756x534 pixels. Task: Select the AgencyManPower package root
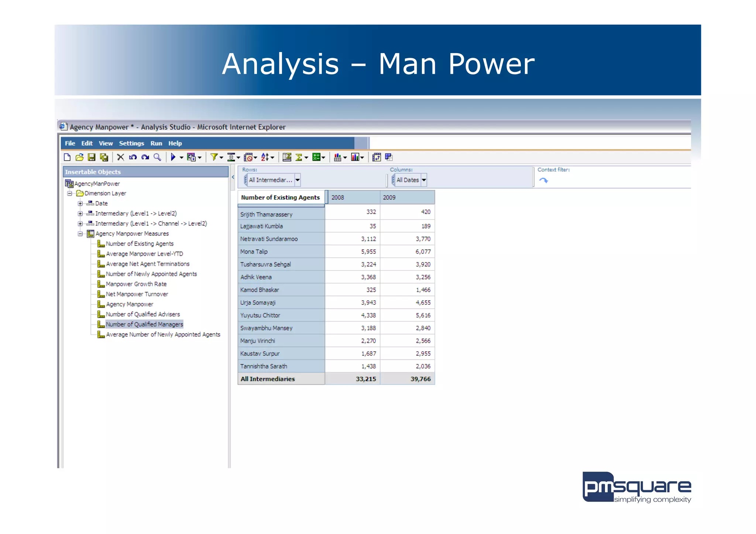click(x=97, y=183)
